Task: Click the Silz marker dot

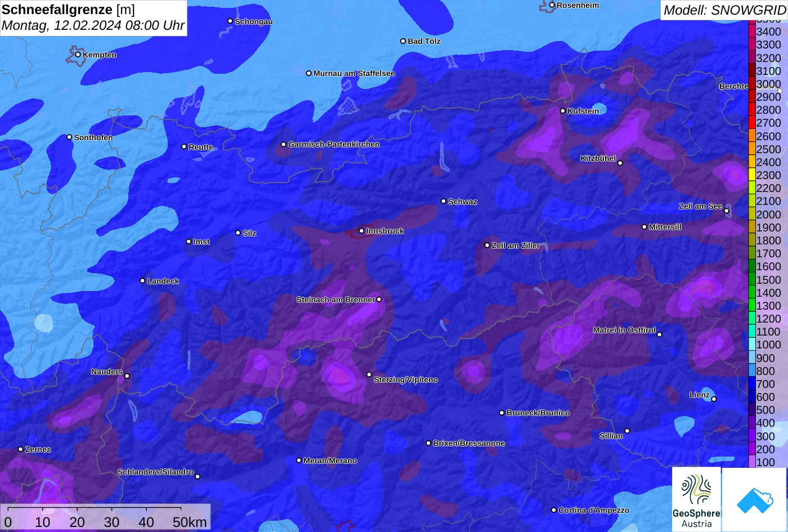Action: point(238,233)
